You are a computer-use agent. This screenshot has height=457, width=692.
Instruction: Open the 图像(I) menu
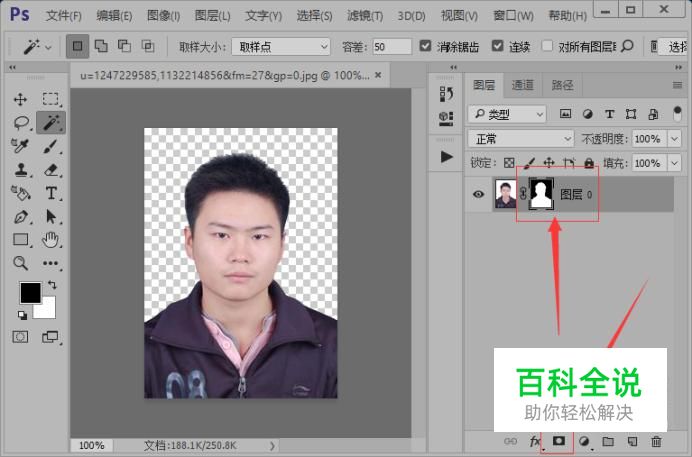click(x=164, y=16)
